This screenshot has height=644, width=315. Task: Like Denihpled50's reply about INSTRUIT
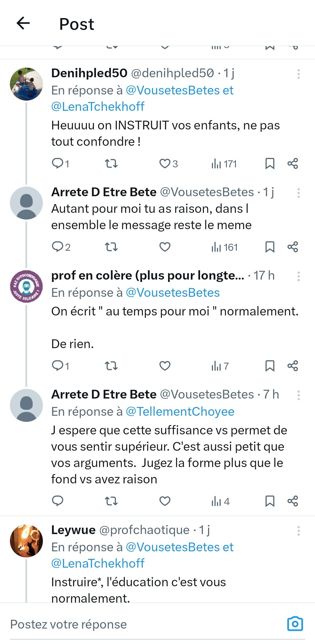click(165, 164)
